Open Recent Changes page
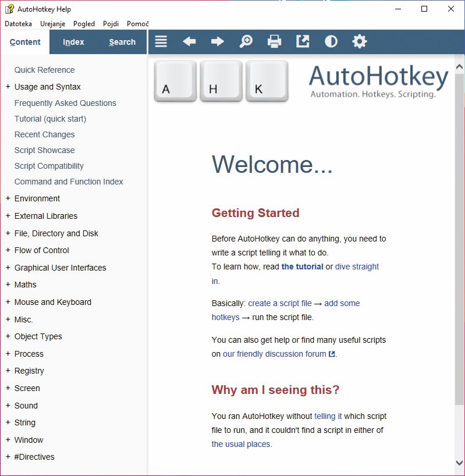This screenshot has width=465, height=476. [x=45, y=134]
